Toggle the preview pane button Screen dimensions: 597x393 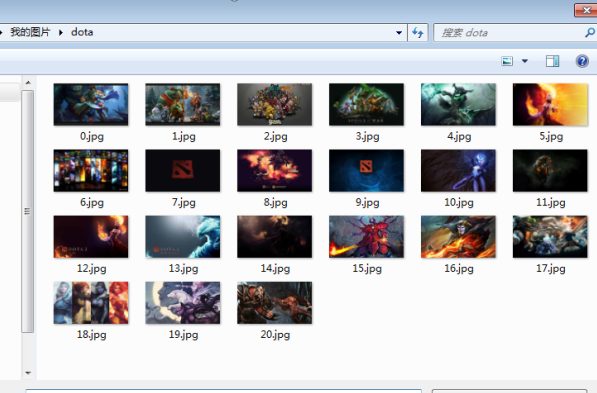[x=552, y=61]
